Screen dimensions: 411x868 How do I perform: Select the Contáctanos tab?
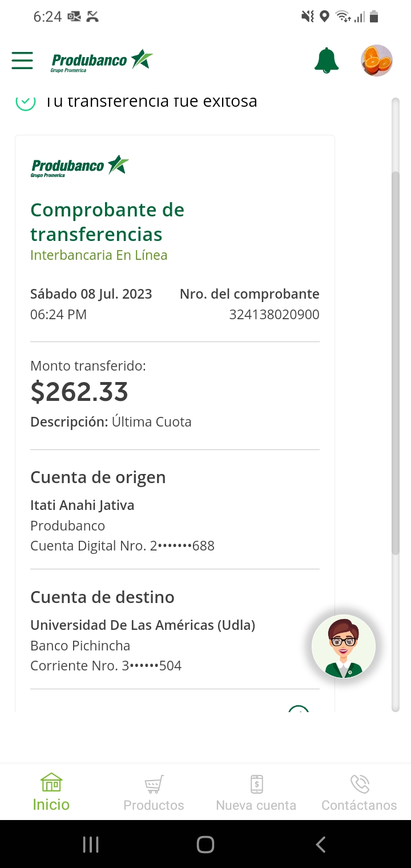[359, 792]
